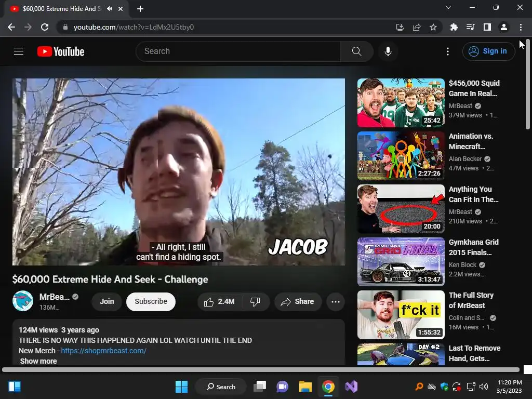Open the shopmrbeast.com merch link
This screenshot has width=532, height=399.
[x=103, y=351]
